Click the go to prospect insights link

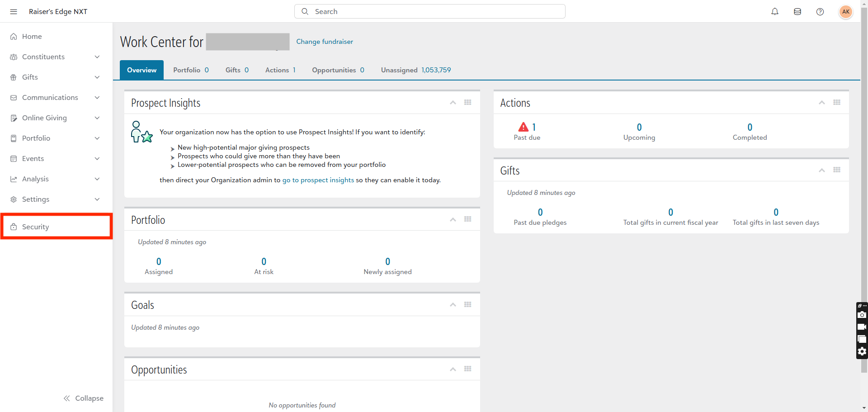pyautogui.click(x=318, y=180)
